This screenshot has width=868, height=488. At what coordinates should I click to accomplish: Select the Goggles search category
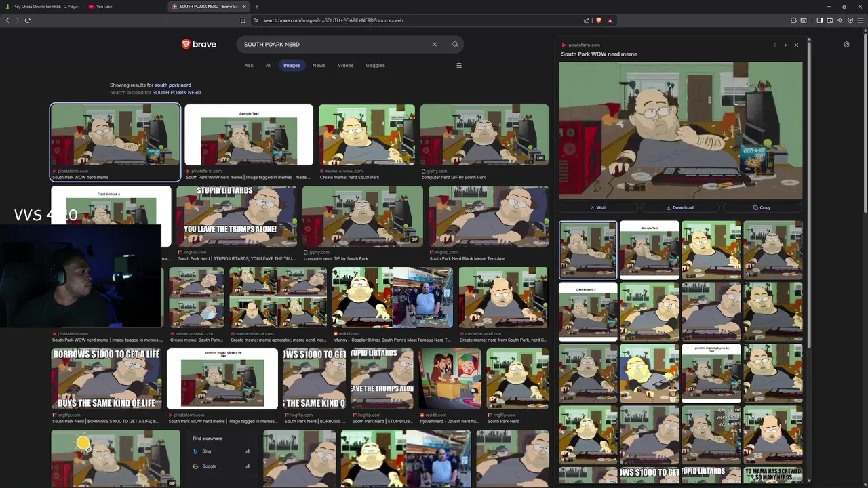click(x=375, y=66)
